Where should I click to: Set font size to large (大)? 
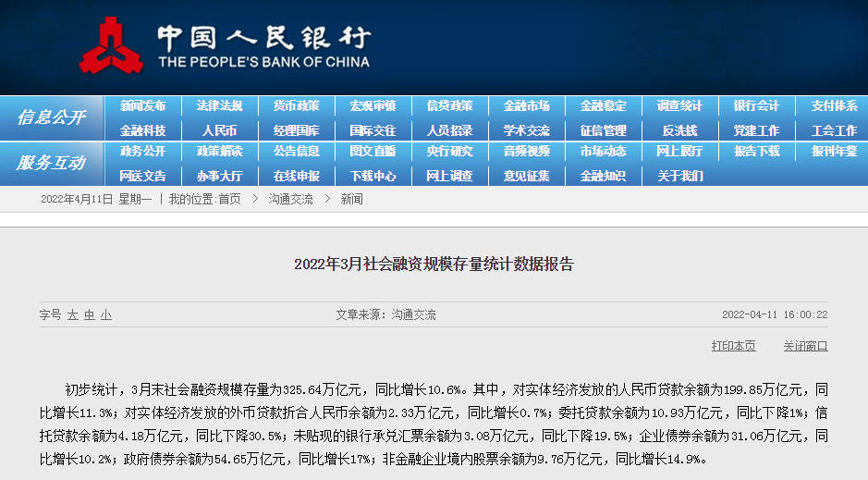click(72, 315)
